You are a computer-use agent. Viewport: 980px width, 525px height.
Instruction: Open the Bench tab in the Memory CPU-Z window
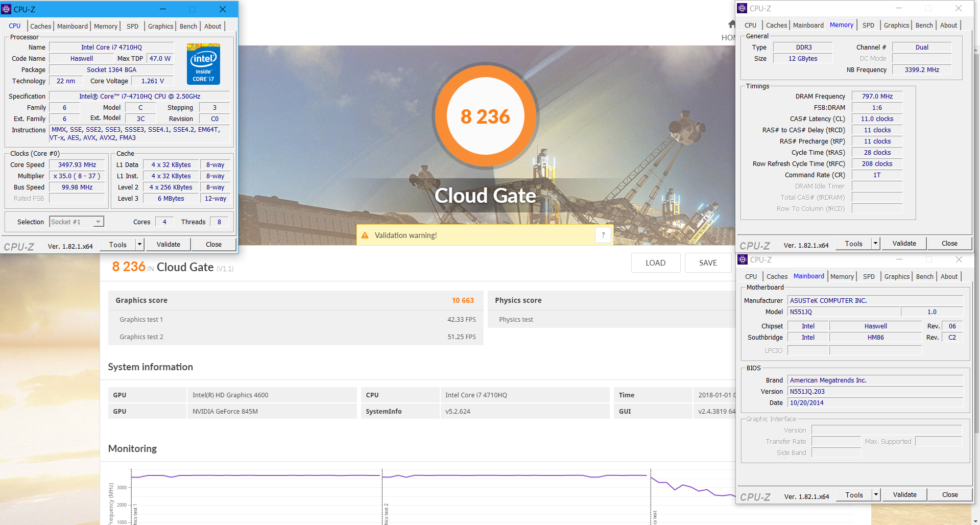point(924,25)
